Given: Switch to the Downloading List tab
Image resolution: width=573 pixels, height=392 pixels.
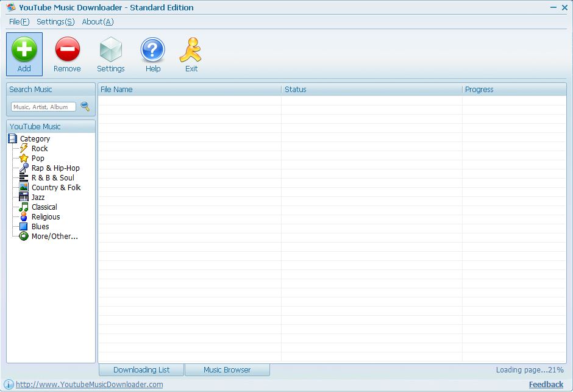Looking at the screenshot, I should (141, 369).
